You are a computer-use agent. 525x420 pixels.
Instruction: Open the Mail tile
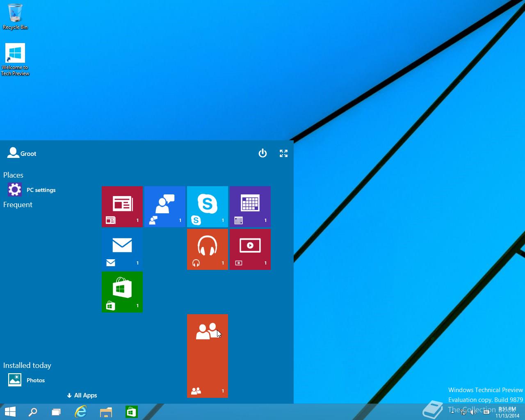[122, 249]
